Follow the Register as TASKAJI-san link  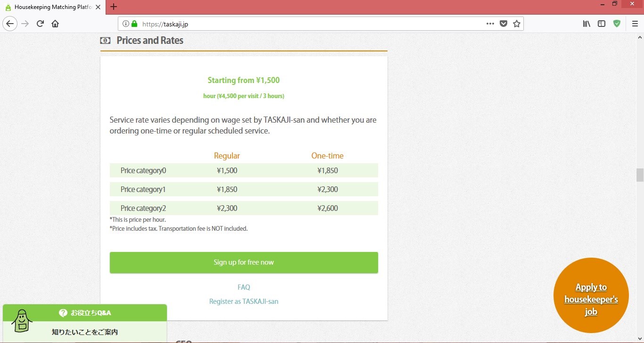pyautogui.click(x=244, y=301)
